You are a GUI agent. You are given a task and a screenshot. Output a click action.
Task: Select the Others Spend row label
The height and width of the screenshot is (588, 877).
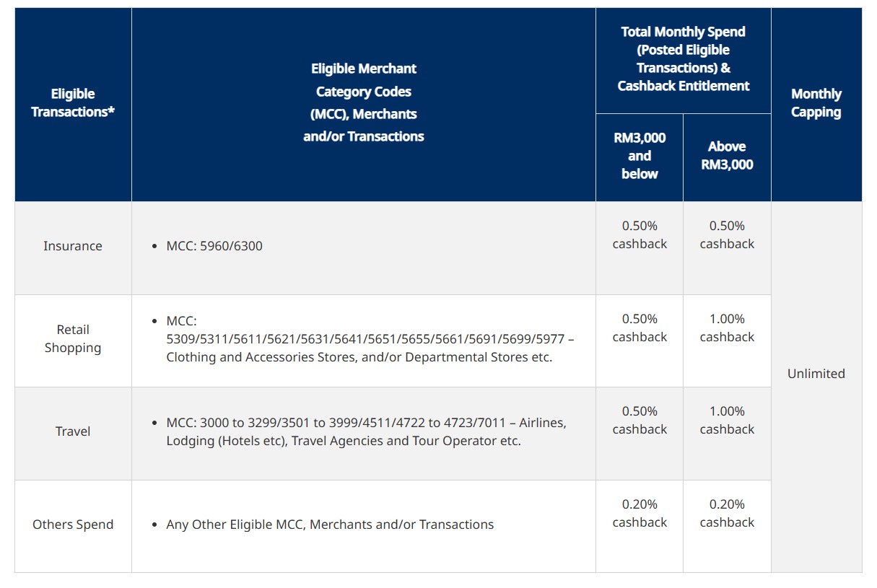coord(73,525)
